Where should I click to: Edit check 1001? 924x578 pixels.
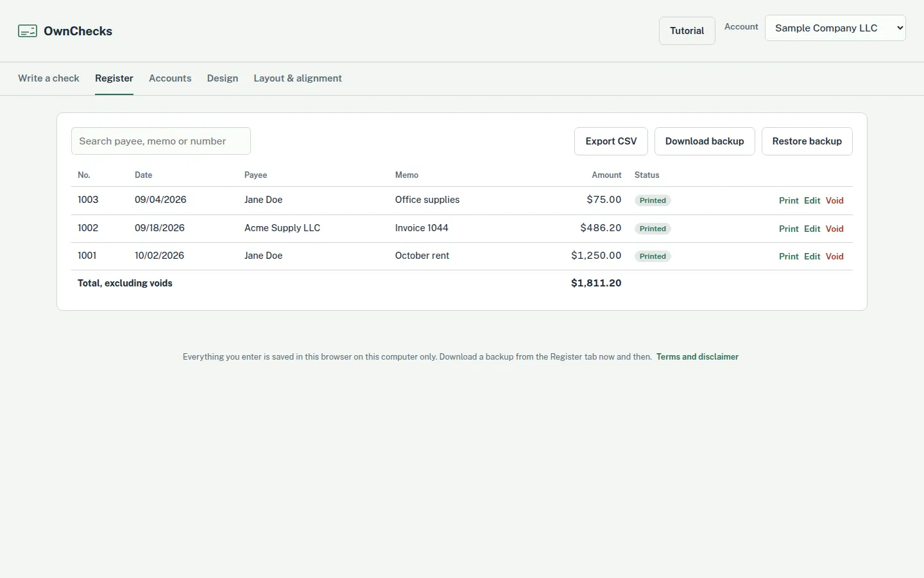[812, 256]
